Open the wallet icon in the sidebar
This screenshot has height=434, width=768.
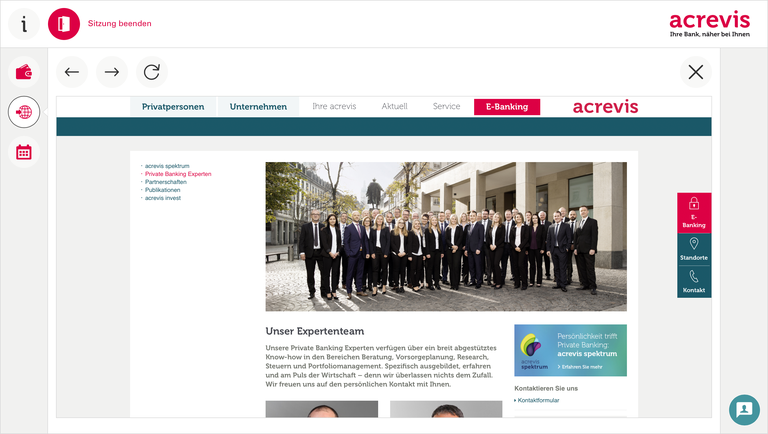pyautogui.click(x=24, y=72)
